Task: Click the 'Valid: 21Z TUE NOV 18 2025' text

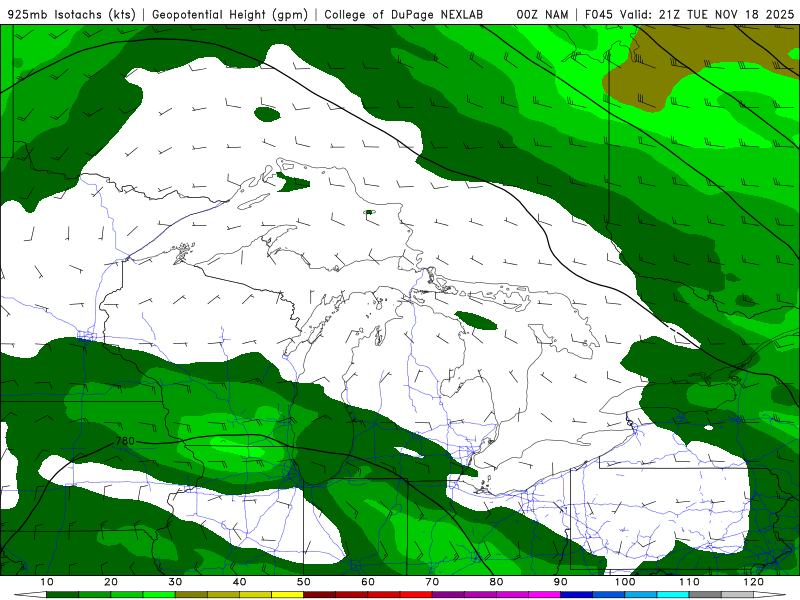Action: coord(707,14)
